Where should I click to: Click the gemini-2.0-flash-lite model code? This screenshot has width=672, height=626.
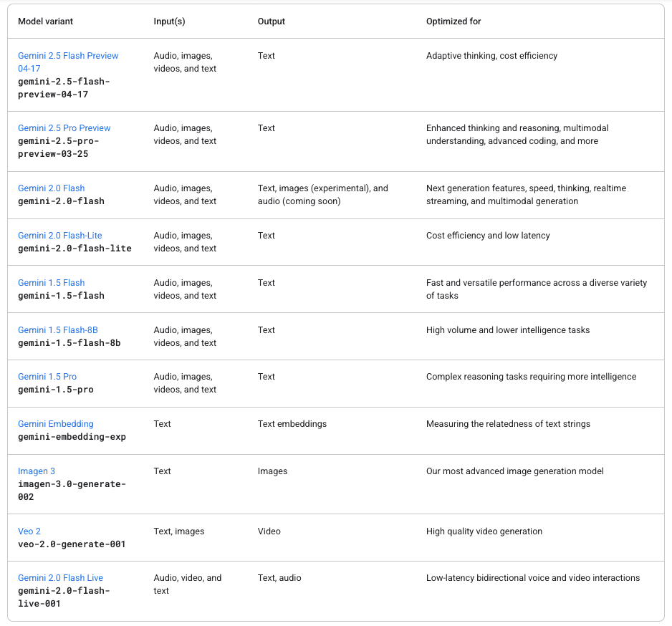coord(75,249)
